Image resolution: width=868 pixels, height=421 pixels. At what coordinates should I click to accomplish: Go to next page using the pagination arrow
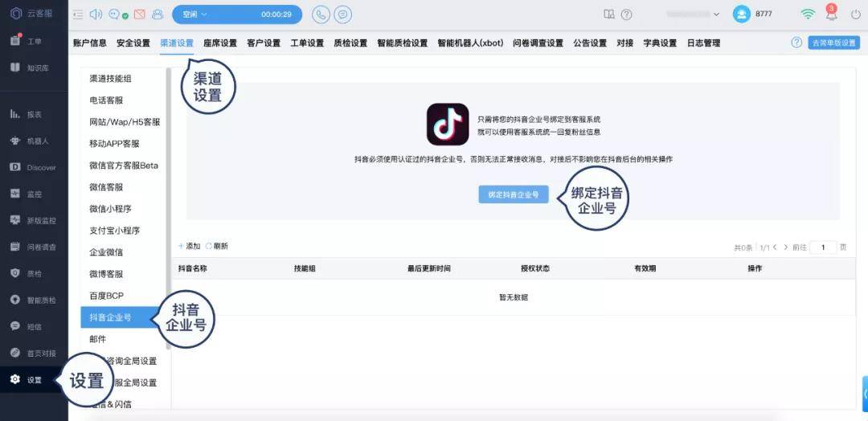786,247
